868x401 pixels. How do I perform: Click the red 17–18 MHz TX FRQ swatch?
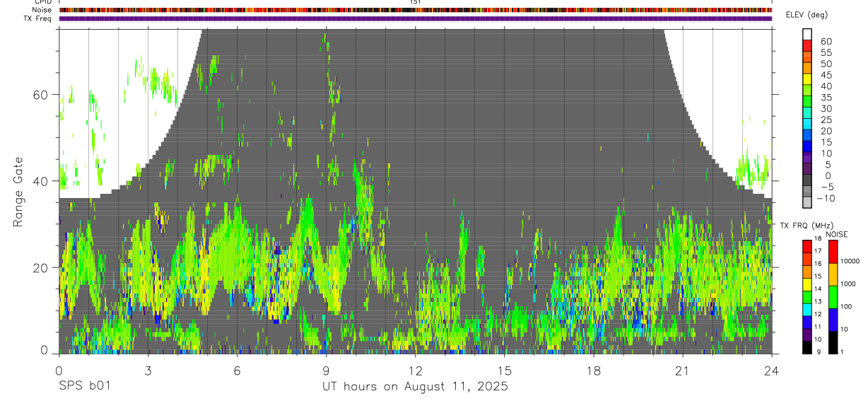807,246
